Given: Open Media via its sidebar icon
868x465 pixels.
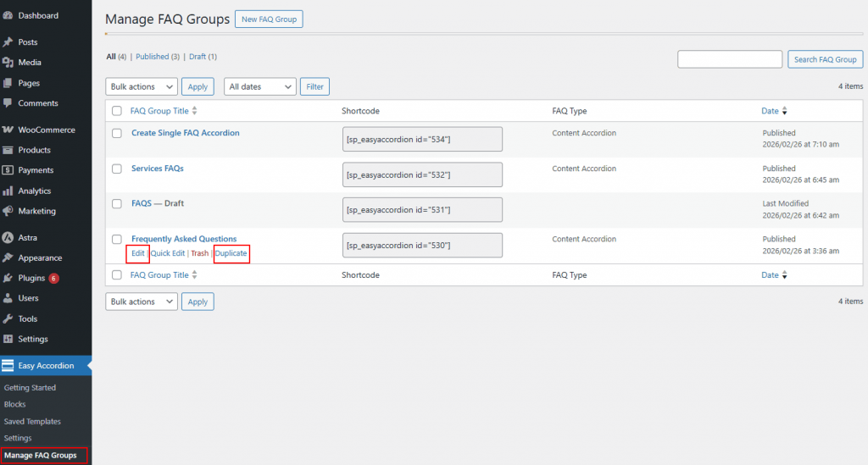Looking at the screenshot, I should click(8, 63).
